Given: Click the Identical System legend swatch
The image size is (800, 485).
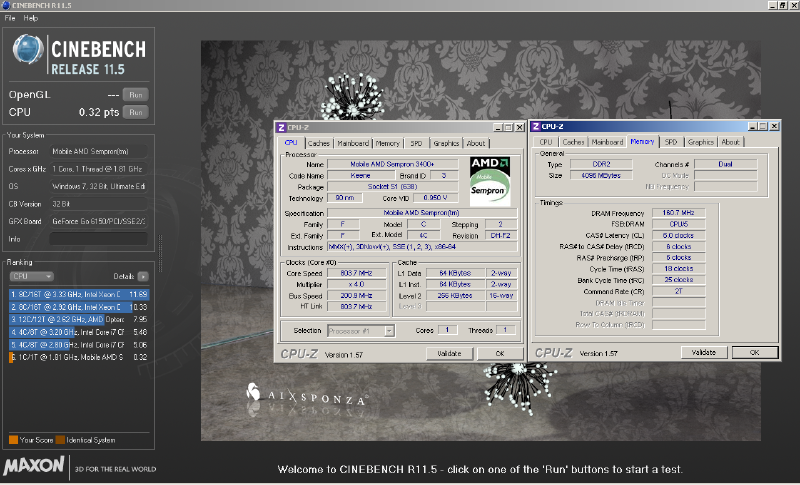Looking at the screenshot, I should coord(60,440).
